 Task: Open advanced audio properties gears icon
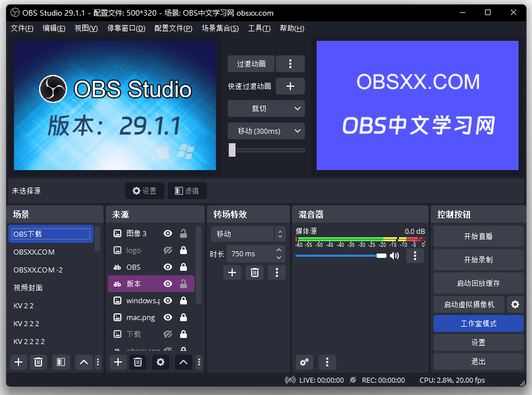pyautogui.click(x=304, y=363)
